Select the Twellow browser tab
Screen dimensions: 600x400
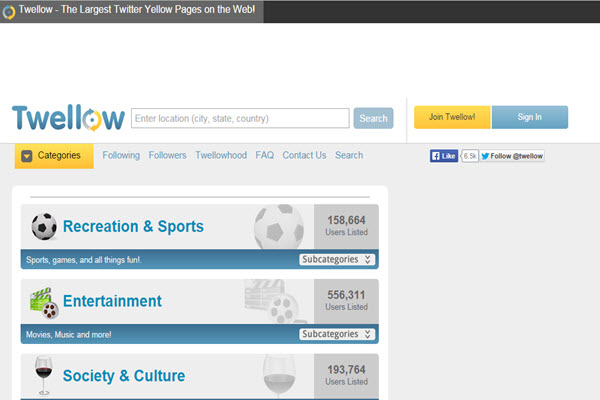(132, 11)
